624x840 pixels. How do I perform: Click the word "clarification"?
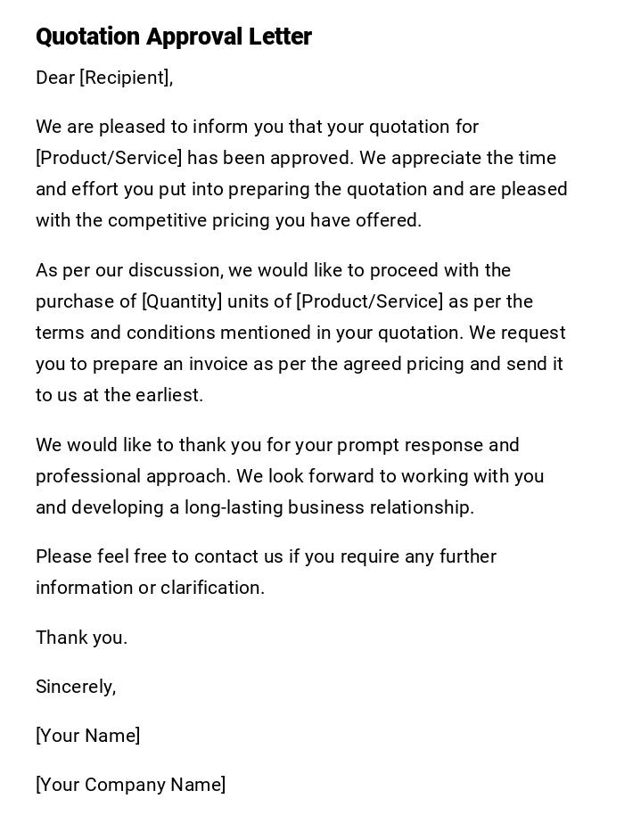(212, 588)
